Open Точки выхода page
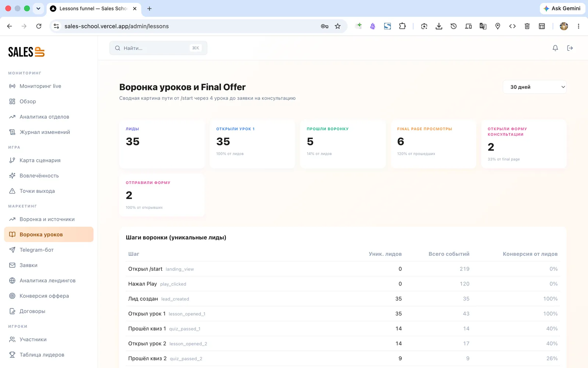The image size is (588, 368). click(x=49, y=191)
